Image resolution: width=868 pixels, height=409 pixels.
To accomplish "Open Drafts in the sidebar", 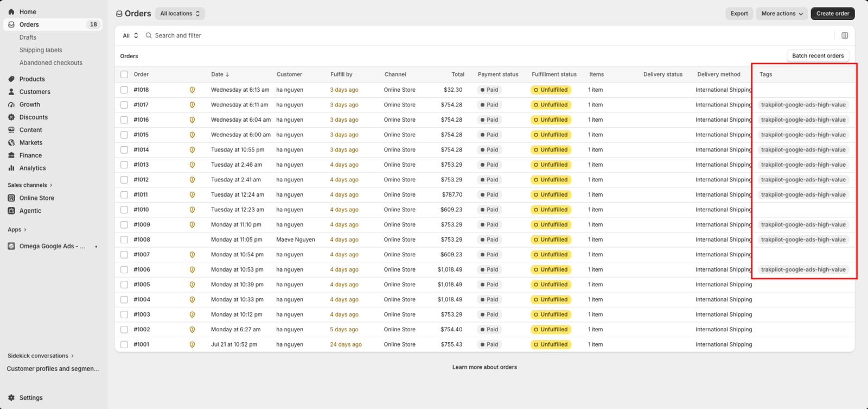I will [x=28, y=37].
